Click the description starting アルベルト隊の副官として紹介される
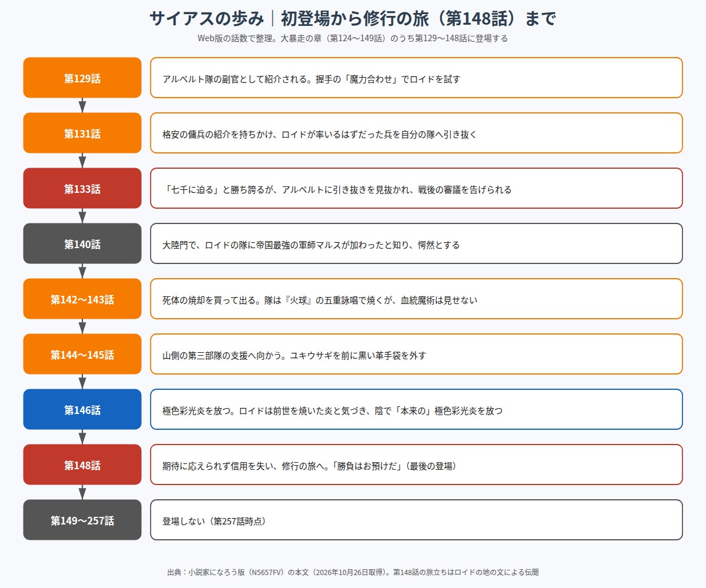Screen dimensions: 706x588 pos(417,78)
